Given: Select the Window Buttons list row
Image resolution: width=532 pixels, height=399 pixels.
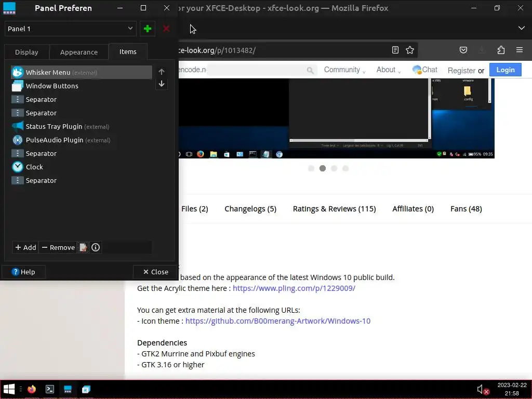Looking at the screenshot, I should click(x=82, y=86).
